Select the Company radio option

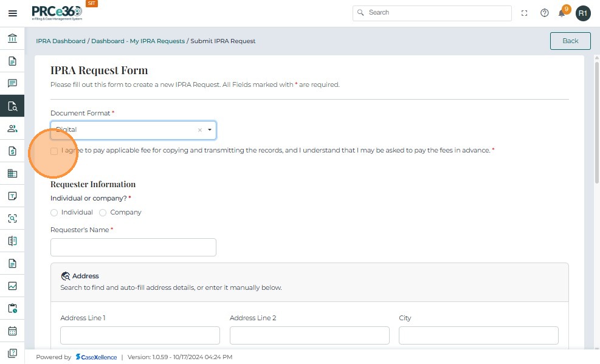pos(103,213)
